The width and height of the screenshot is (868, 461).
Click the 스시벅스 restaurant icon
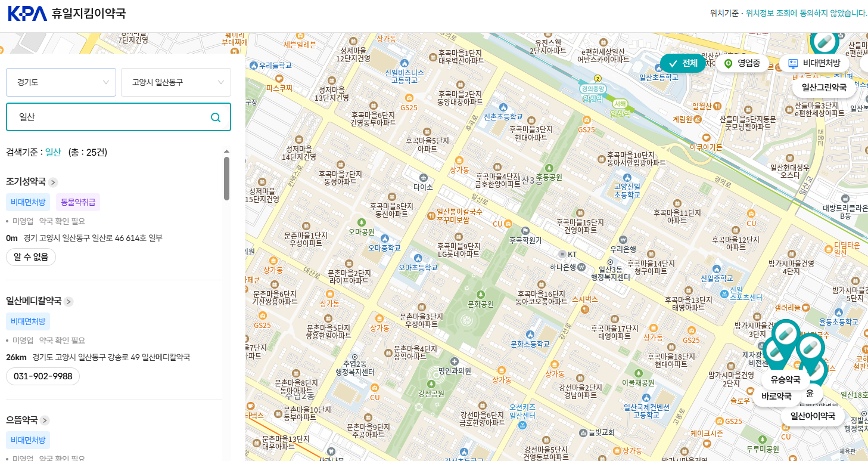[x=584, y=310]
